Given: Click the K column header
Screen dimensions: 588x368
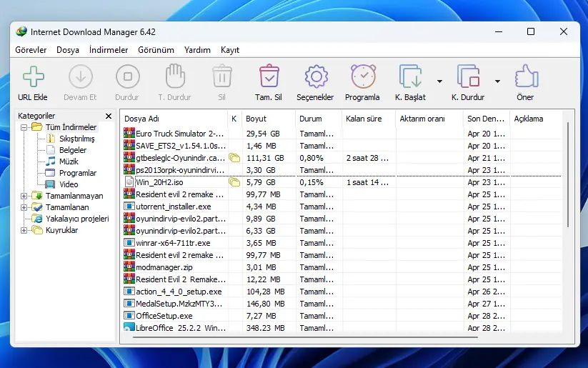Looking at the screenshot, I should pos(235,119).
